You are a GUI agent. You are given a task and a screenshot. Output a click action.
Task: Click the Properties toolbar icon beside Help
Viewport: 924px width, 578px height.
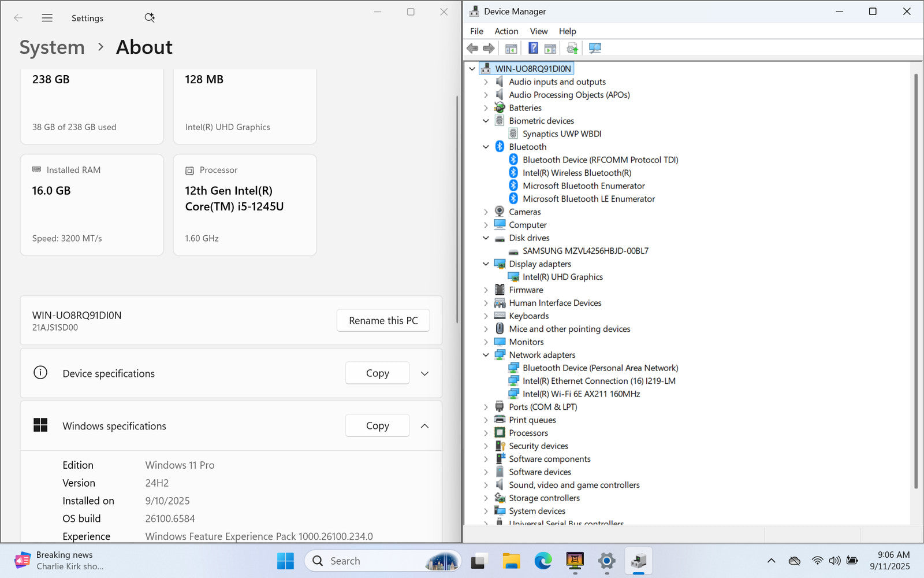(550, 48)
